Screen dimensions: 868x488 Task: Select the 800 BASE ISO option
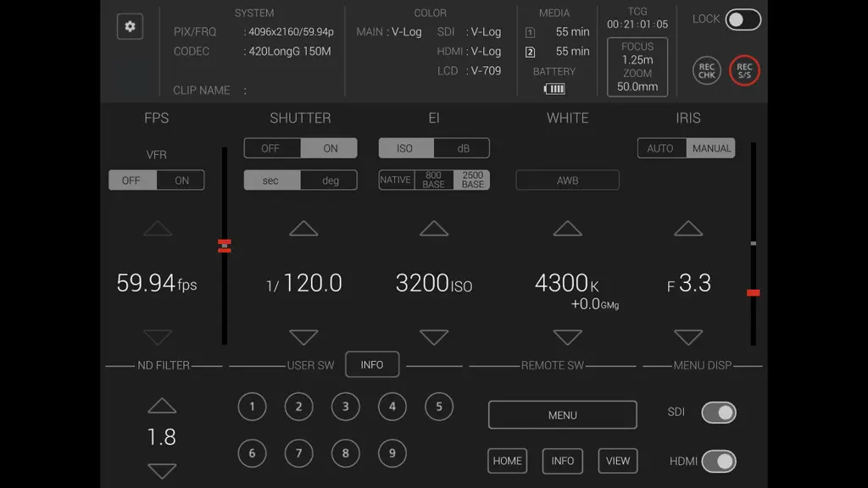tap(433, 180)
